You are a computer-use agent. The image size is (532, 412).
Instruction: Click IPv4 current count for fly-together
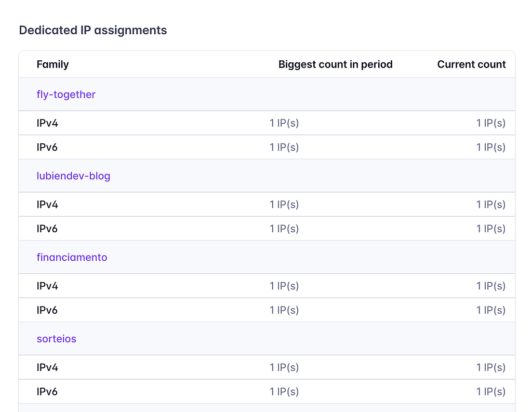pos(490,123)
